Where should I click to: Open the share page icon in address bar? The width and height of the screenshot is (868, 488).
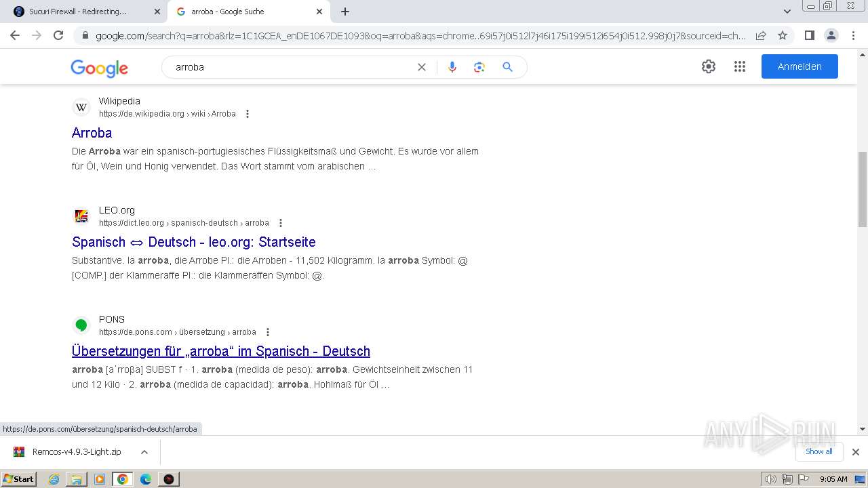tap(761, 35)
